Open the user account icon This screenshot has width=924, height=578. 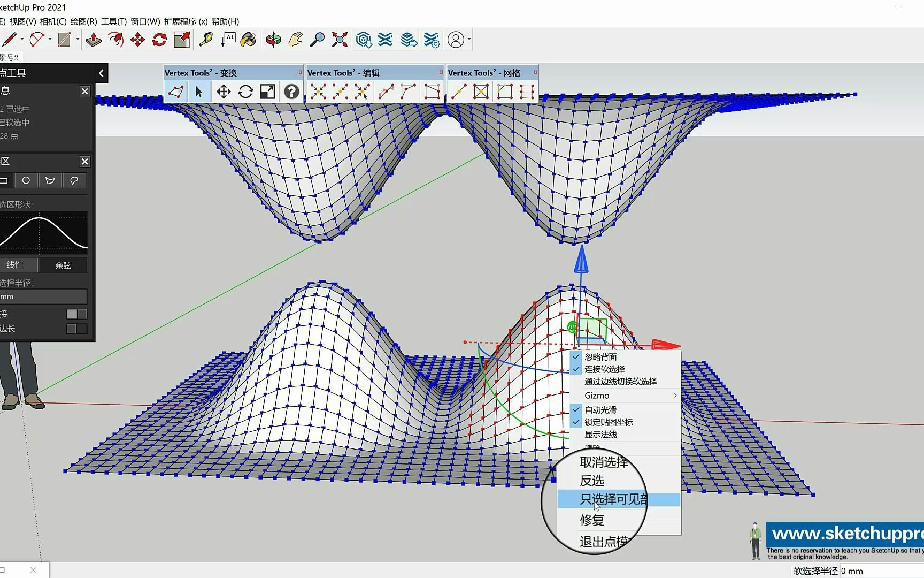(x=456, y=40)
